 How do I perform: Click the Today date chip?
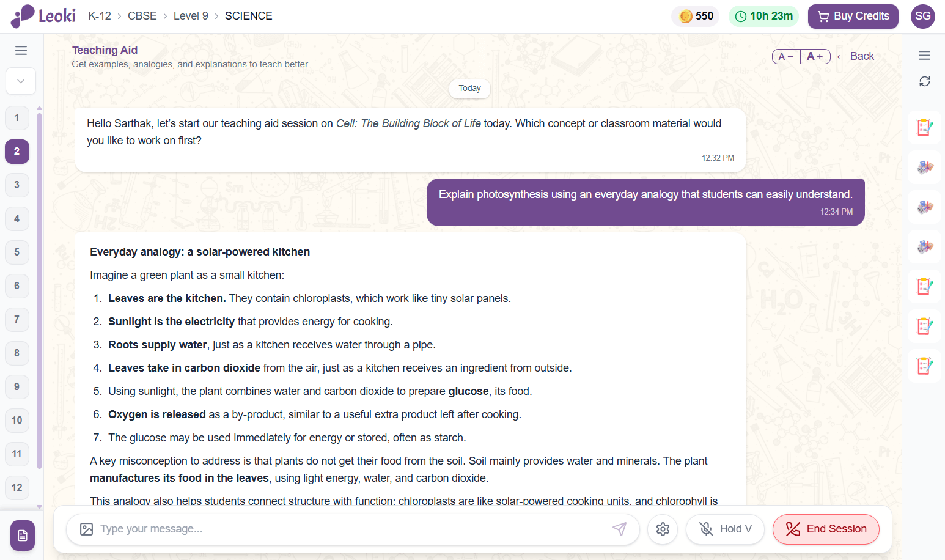[469, 89]
